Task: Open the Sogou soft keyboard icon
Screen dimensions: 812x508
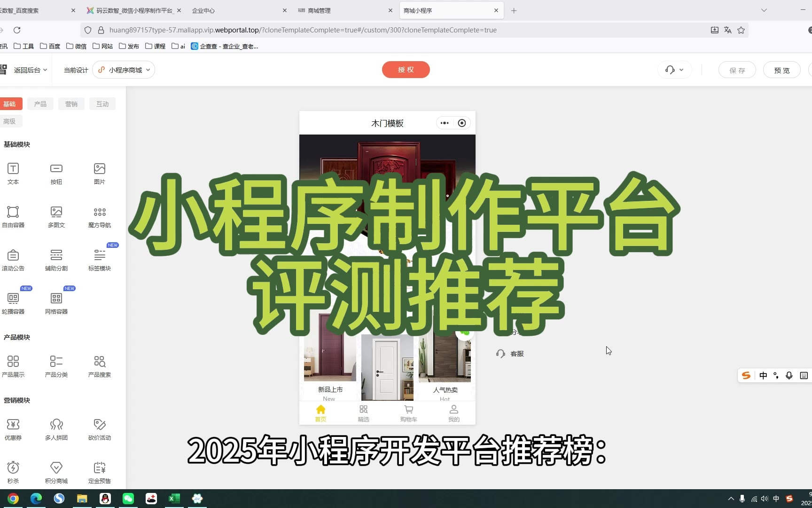Action: click(x=804, y=375)
